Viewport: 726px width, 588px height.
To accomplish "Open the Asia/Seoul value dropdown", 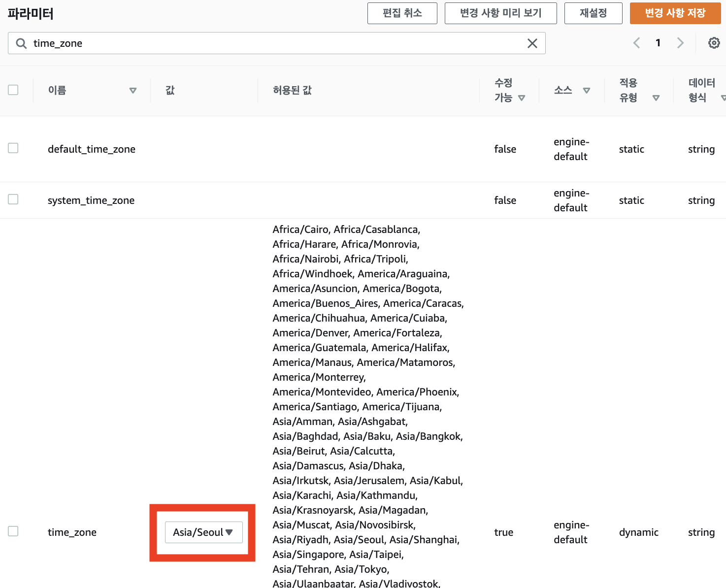I will coord(203,532).
